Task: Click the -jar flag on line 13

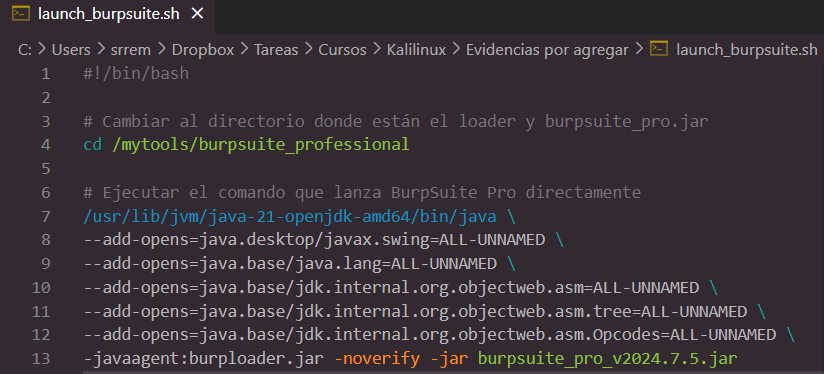Action: pos(449,359)
